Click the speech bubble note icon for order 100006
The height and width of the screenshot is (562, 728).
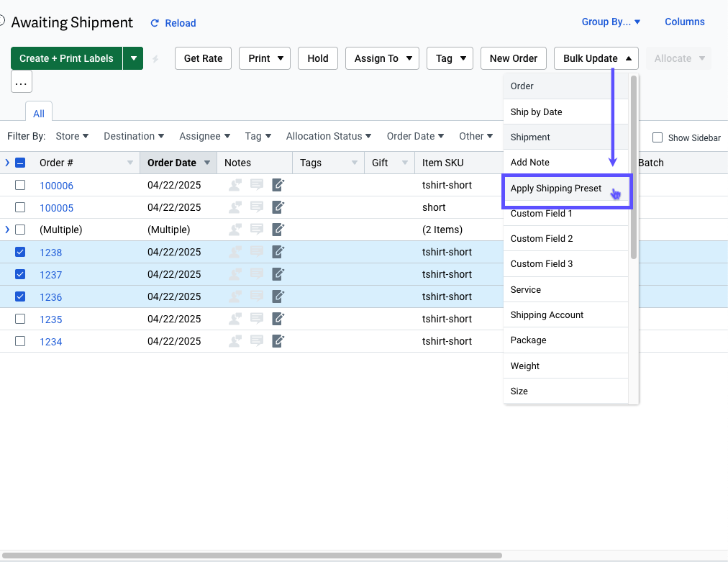tap(257, 185)
